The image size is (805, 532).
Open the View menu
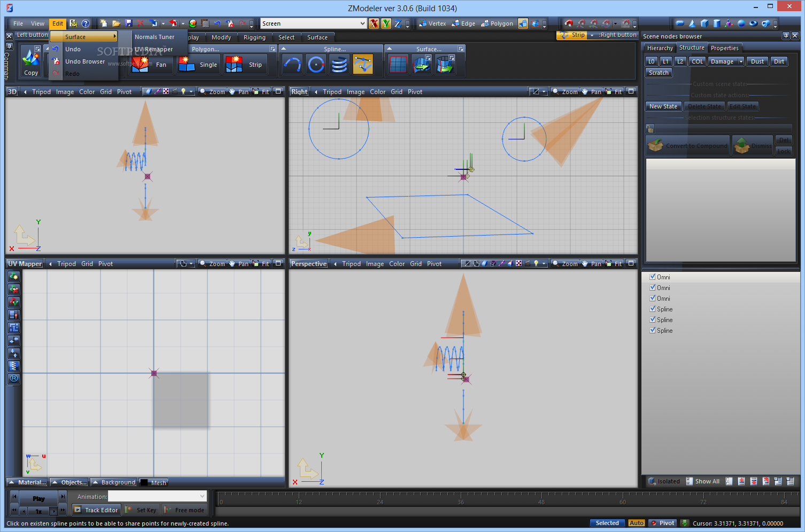37,24
